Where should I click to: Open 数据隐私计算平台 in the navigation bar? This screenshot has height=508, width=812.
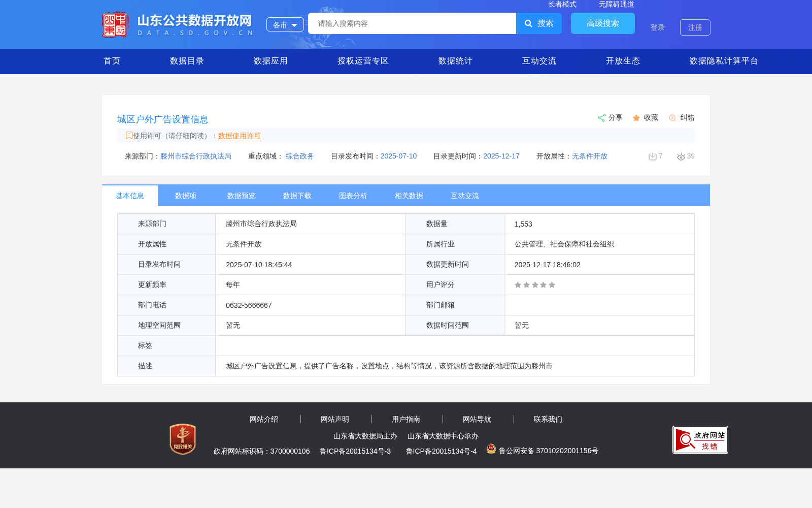[x=724, y=61]
